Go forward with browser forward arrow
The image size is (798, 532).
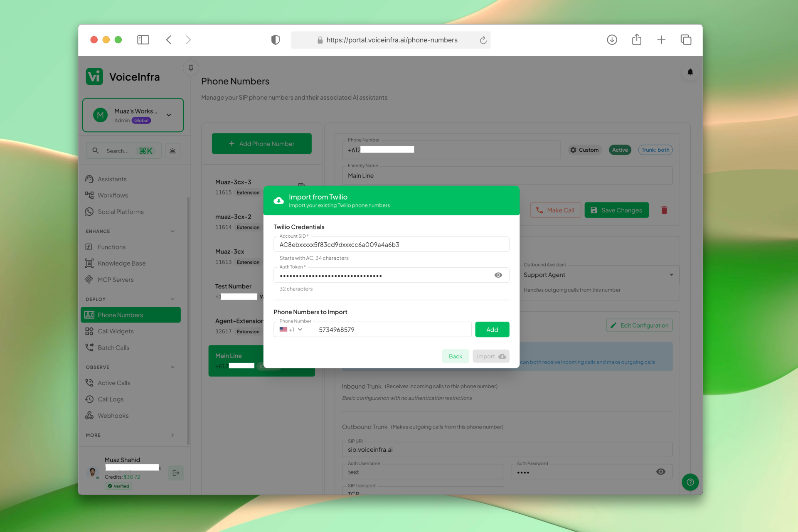[188, 40]
